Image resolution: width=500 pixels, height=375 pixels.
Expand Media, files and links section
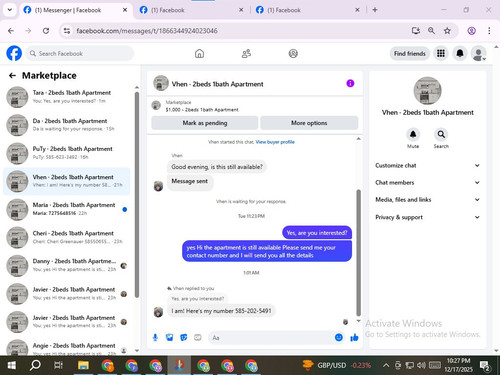[x=427, y=200]
